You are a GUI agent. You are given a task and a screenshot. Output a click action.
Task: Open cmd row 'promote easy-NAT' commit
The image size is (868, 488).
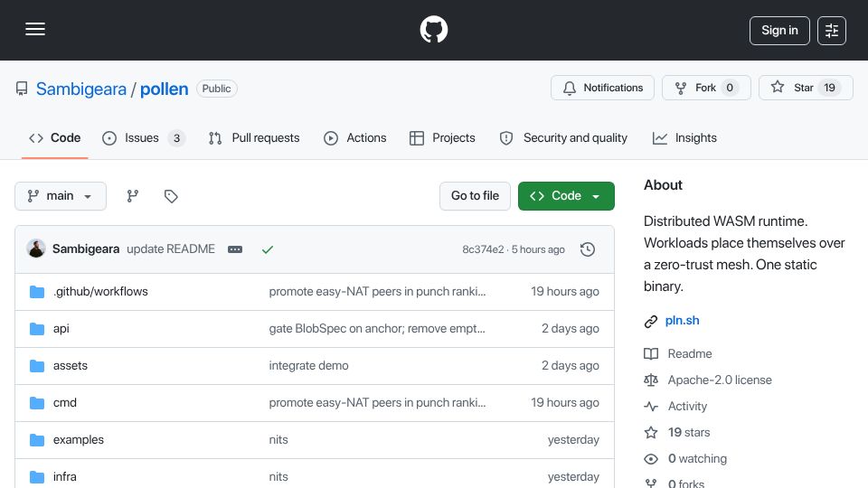pyautogui.click(x=378, y=403)
